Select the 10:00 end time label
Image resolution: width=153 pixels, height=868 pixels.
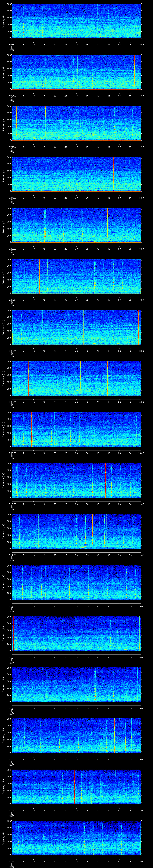click(141, 453)
